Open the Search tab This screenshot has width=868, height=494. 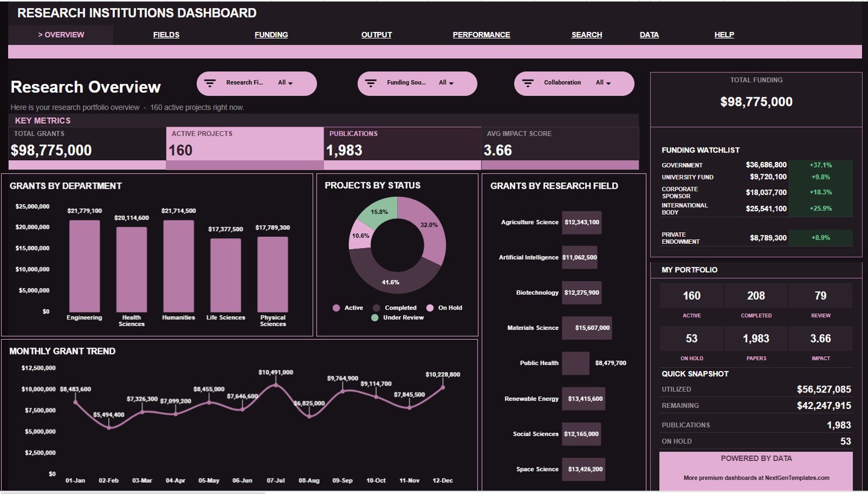pyautogui.click(x=587, y=35)
